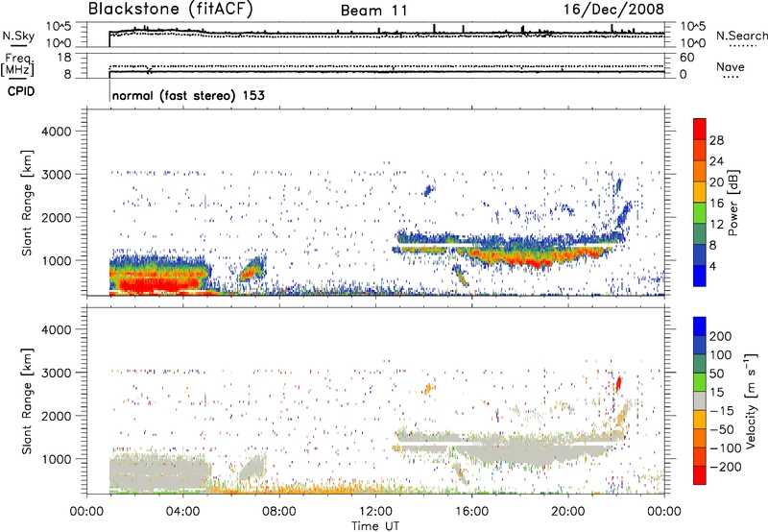Click the date '16/Dec/2008'
The height and width of the screenshot is (532, 768).
(x=613, y=10)
